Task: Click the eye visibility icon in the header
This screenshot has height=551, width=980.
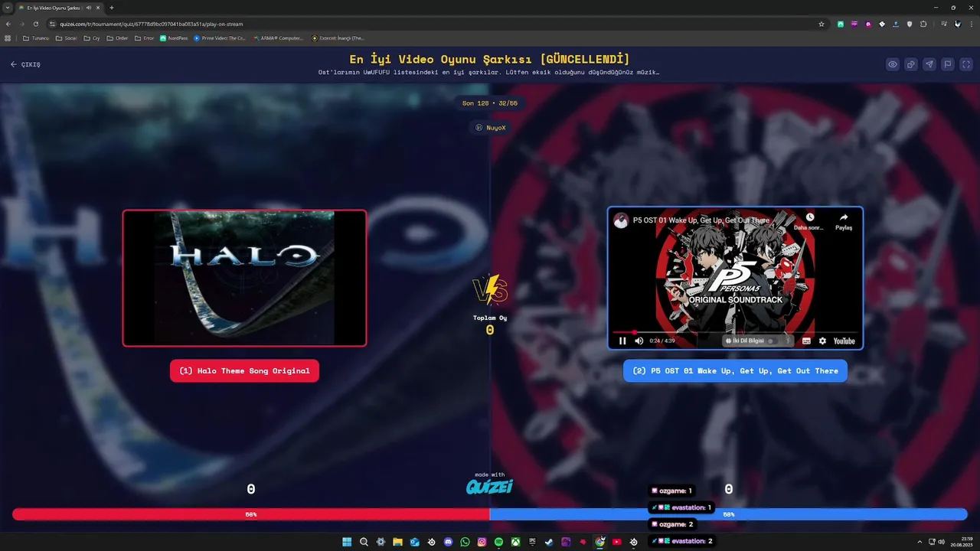Action: click(893, 64)
